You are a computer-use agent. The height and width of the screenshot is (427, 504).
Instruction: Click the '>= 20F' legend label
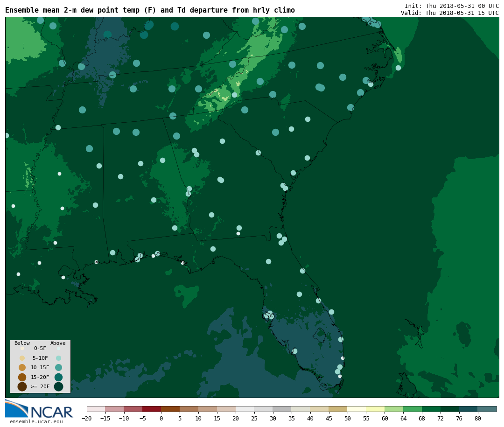pos(40,386)
